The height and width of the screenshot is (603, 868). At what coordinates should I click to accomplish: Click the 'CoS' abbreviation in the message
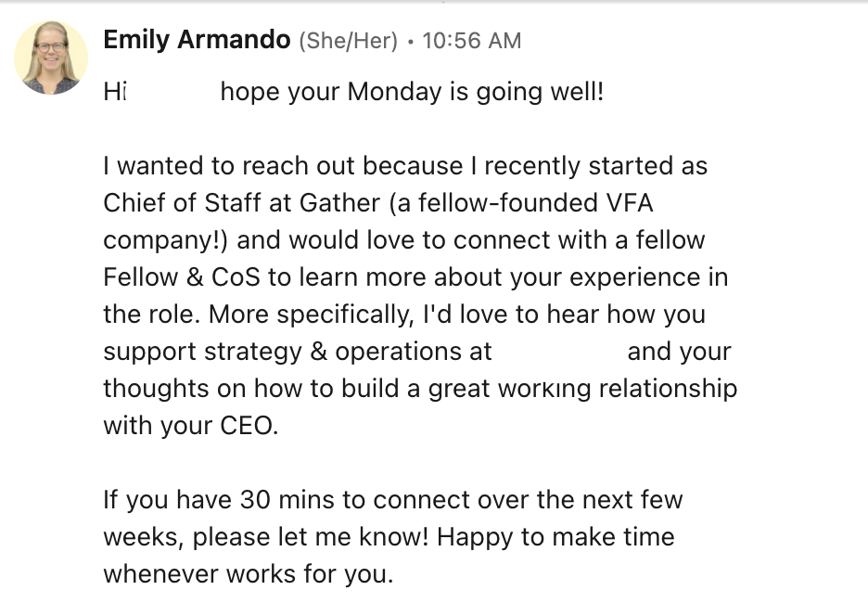[x=236, y=276]
